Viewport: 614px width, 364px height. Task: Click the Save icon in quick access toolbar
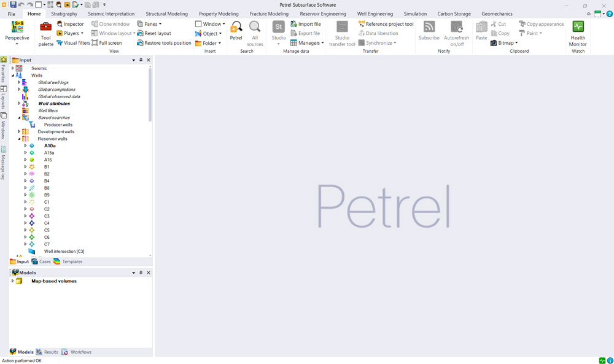[13, 5]
